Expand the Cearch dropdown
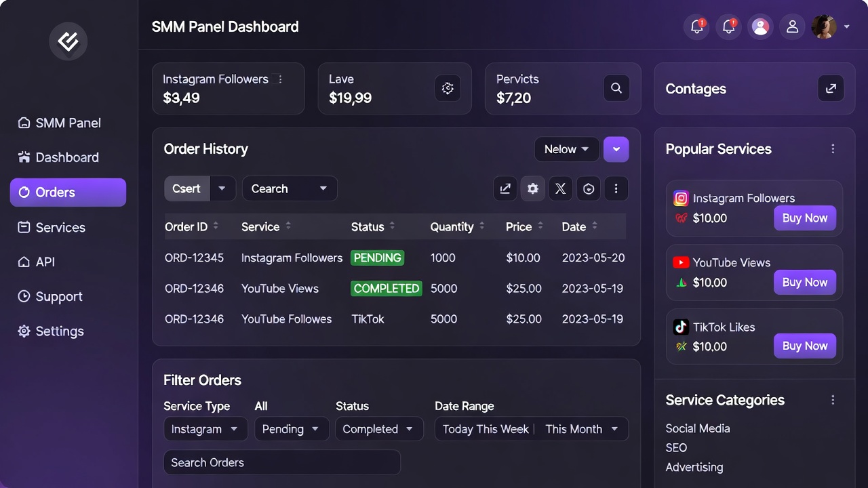 pos(290,188)
